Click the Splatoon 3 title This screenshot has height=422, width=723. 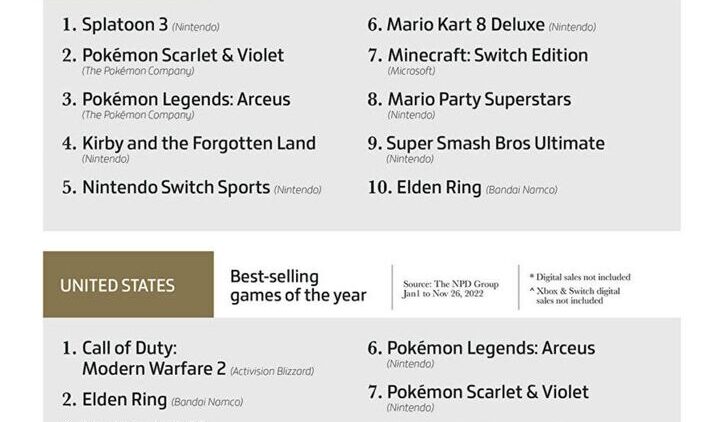coord(125,24)
